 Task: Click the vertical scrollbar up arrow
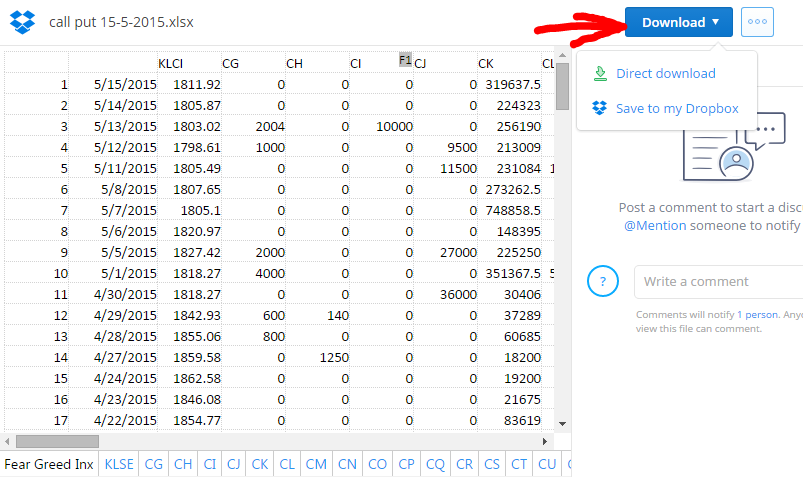coord(562,55)
